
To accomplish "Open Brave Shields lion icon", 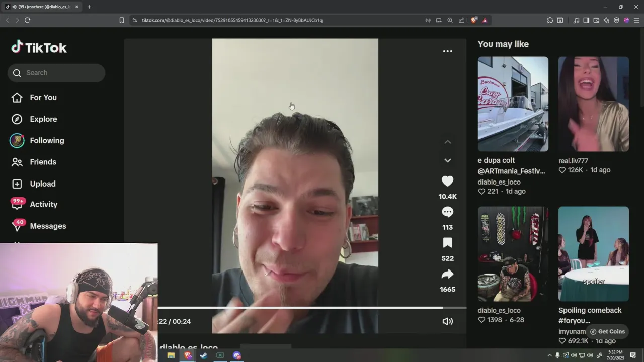I will tap(474, 20).
